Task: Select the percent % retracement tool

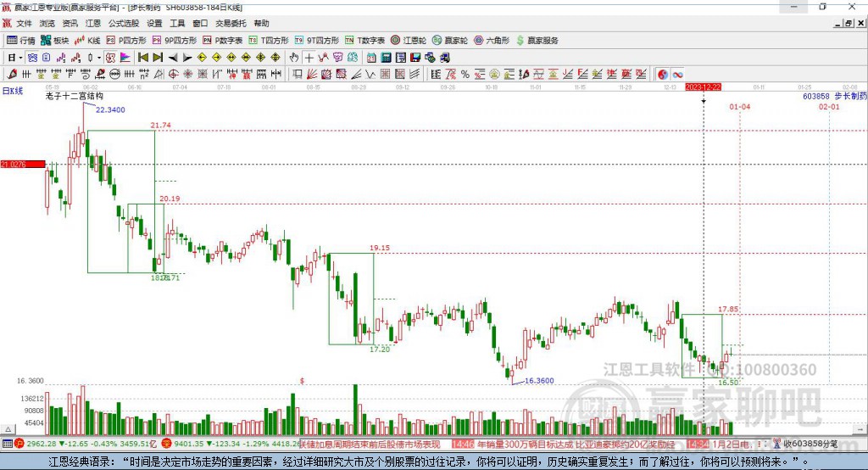Action: pos(465,74)
